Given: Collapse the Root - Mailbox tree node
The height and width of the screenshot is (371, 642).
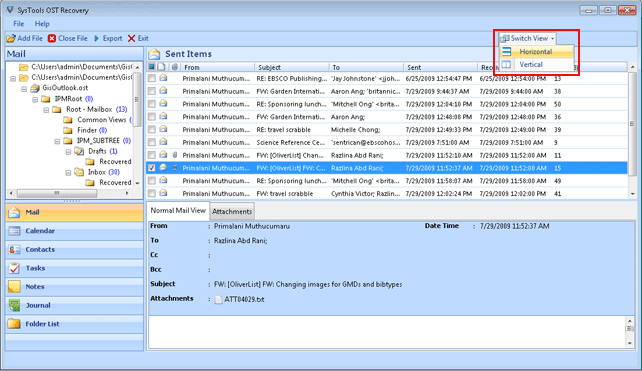Looking at the screenshot, I should coord(46,110).
